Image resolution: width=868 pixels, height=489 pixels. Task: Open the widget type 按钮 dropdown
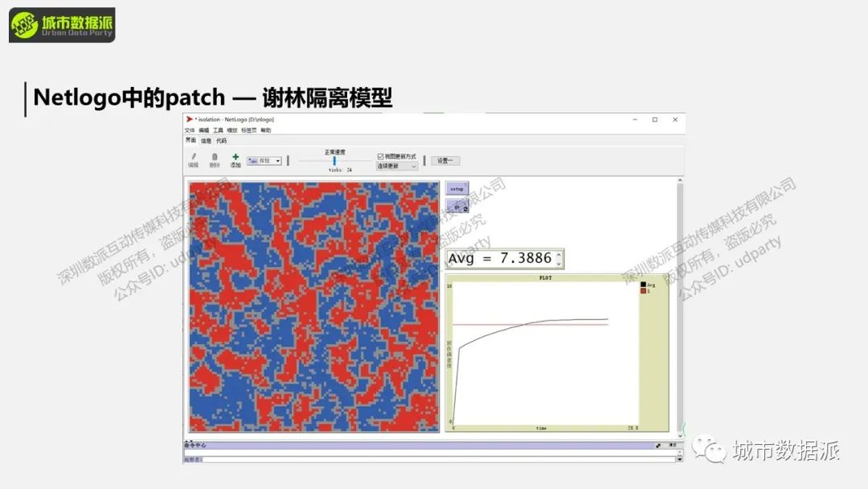[264, 161]
